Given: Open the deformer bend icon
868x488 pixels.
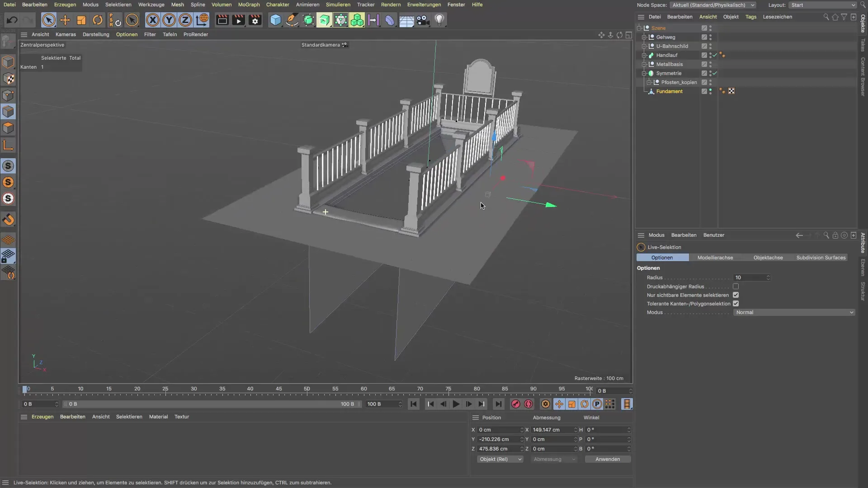Looking at the screenshot, I should 390,20.
